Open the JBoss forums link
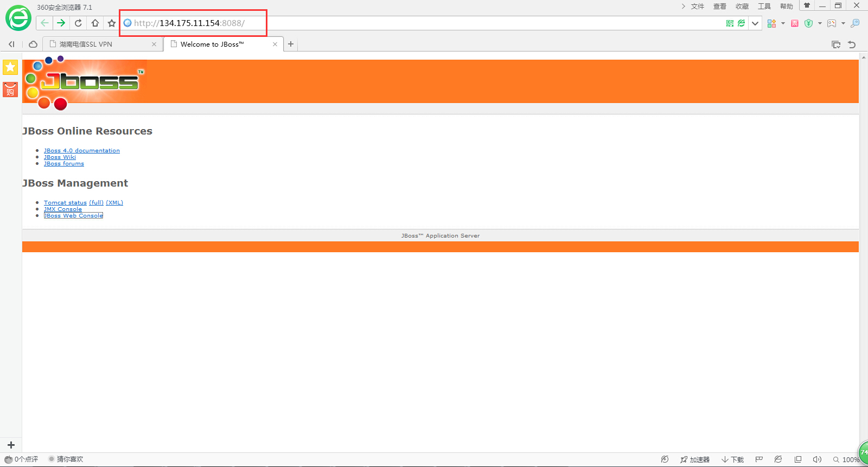The image size is (868, 467). click(64, 164)
